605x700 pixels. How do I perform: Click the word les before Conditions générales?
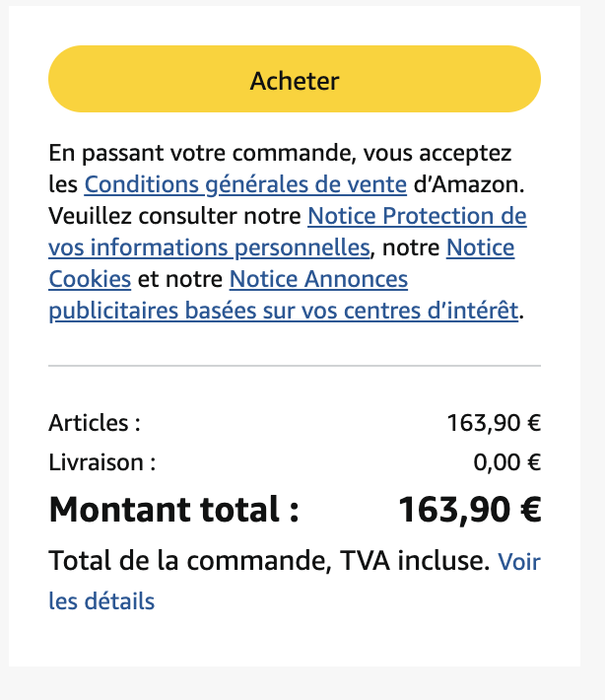[63, 184]
